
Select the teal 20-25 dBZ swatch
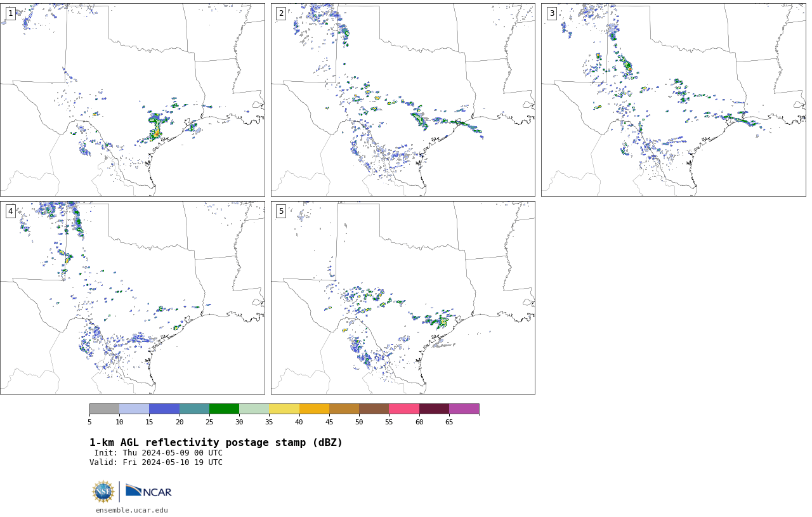pyautogui.click(x=194, y=409)
